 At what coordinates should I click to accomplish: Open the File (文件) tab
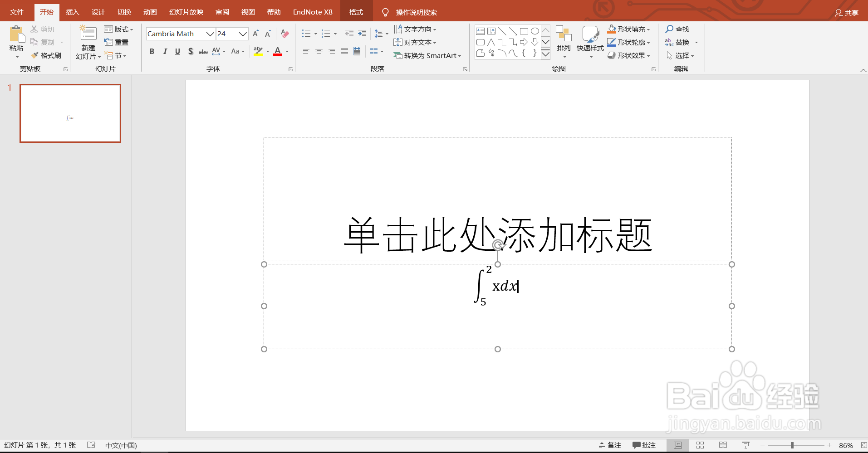tap(17, 12)
